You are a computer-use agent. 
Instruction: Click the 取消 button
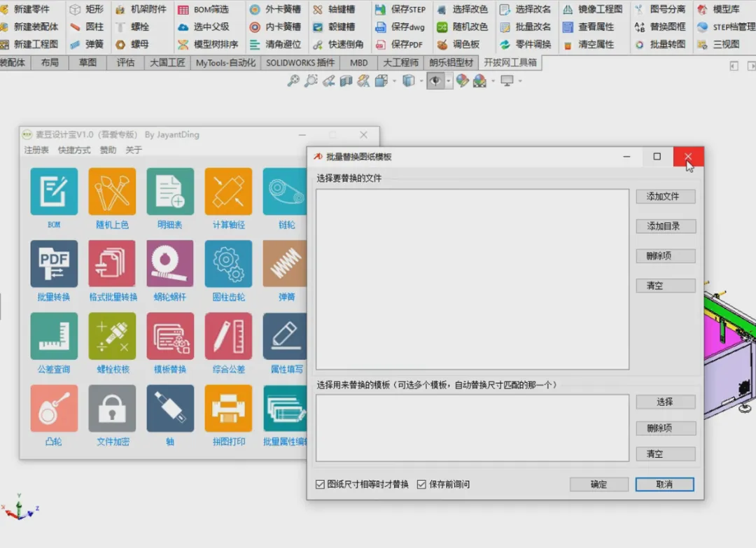pos(664,484)
